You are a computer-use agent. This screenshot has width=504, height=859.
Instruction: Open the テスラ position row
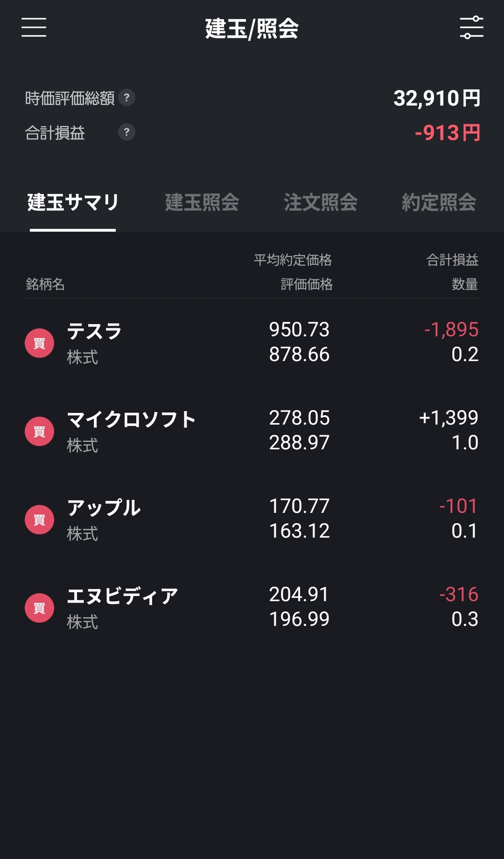click(252, 343)
